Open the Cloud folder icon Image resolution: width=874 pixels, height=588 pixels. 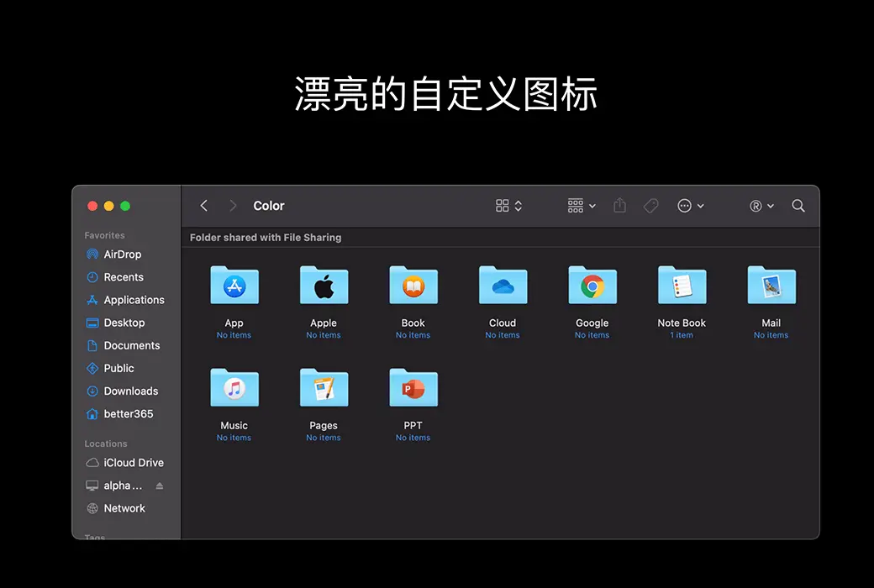(503, 285)
